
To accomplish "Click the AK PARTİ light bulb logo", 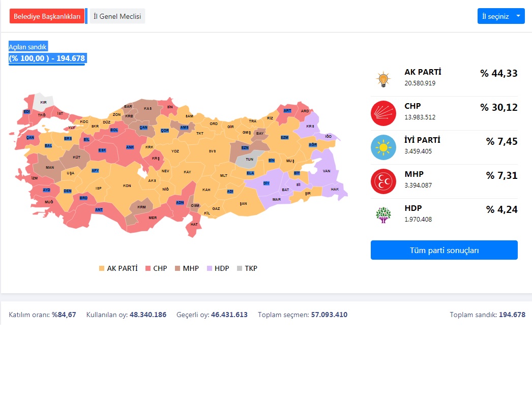I will (x=383, y=79).
